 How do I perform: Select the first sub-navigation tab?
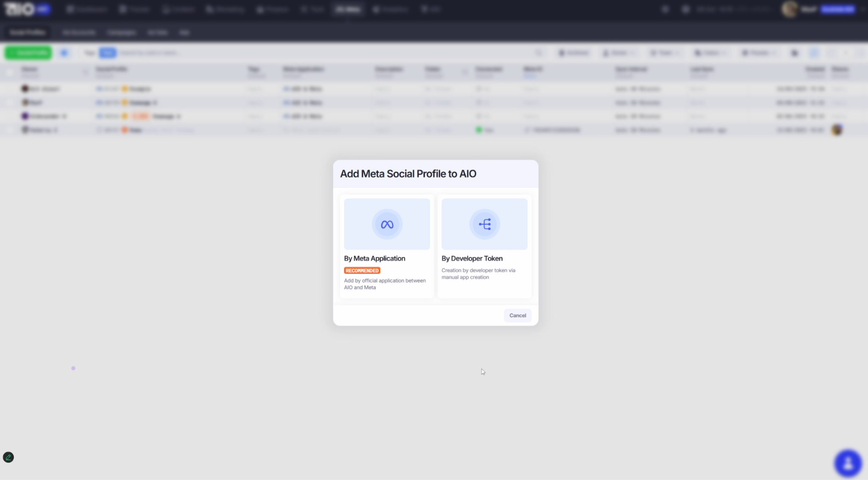(28, 33)
